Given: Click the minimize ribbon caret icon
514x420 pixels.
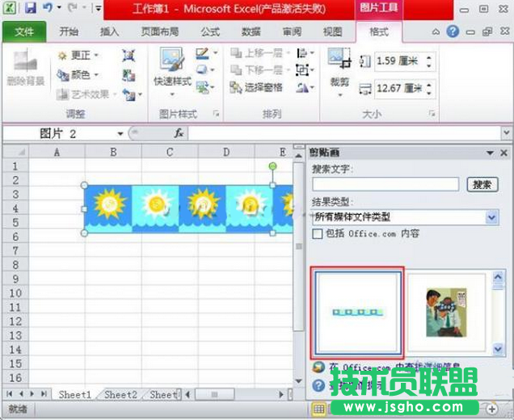Looking at the screenshot, I should point(436,31).
